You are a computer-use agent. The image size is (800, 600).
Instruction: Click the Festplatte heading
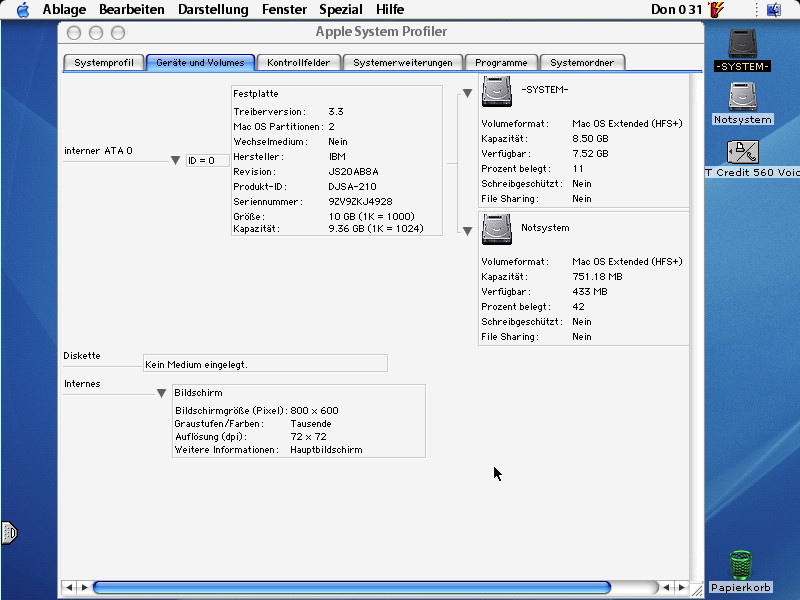point(256,94)
